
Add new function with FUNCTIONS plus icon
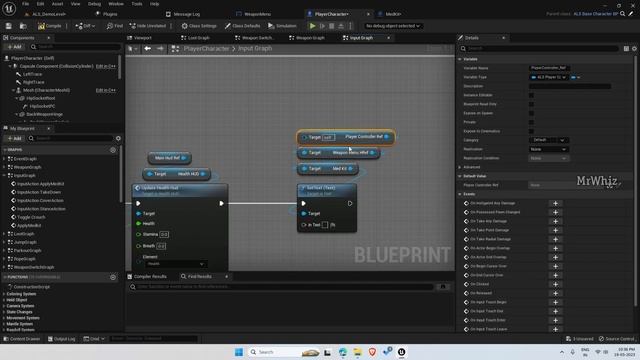113,278
